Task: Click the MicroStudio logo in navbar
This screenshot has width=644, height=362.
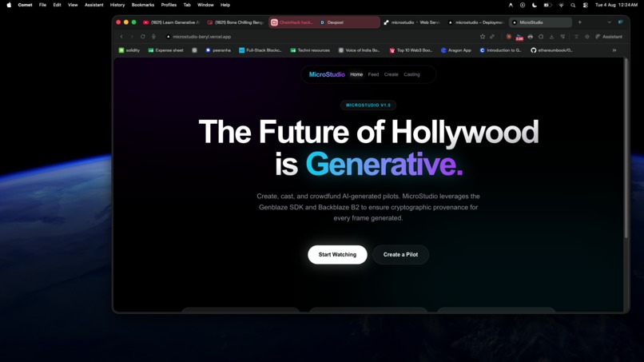Action: [x=327, y=74]
